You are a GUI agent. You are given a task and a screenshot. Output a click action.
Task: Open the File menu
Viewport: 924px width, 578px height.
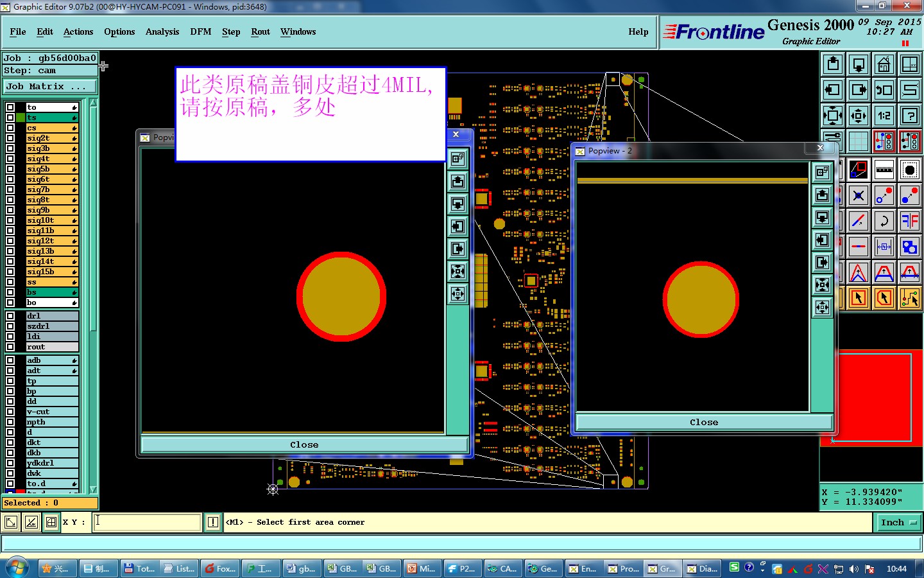18,31
